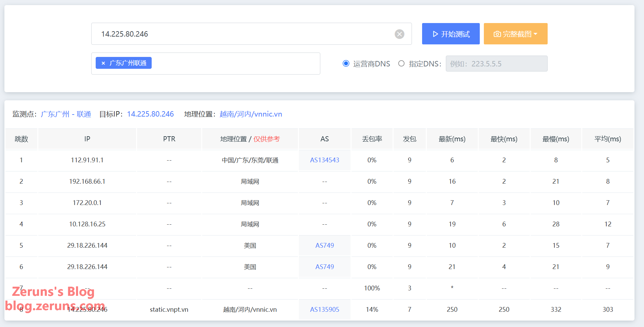644x327 pixels.
Task: Open the target IP 14.225.80.246 link
Action: pos(150,114)
